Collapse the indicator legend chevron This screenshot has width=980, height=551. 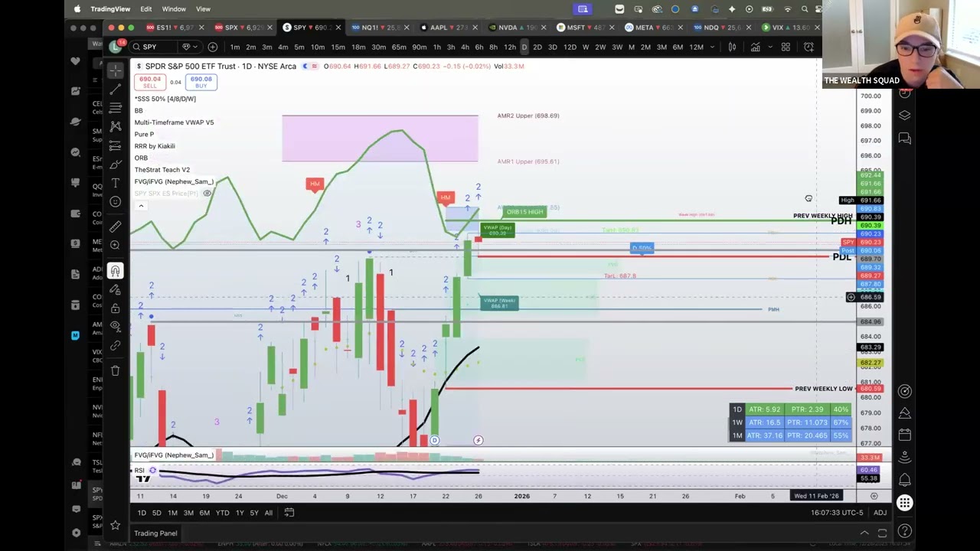(141, 205)
